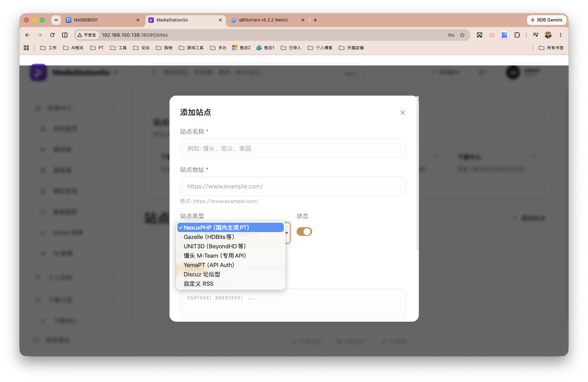Switch to the NAS90B051 browser tab

[x=103, y=20]
